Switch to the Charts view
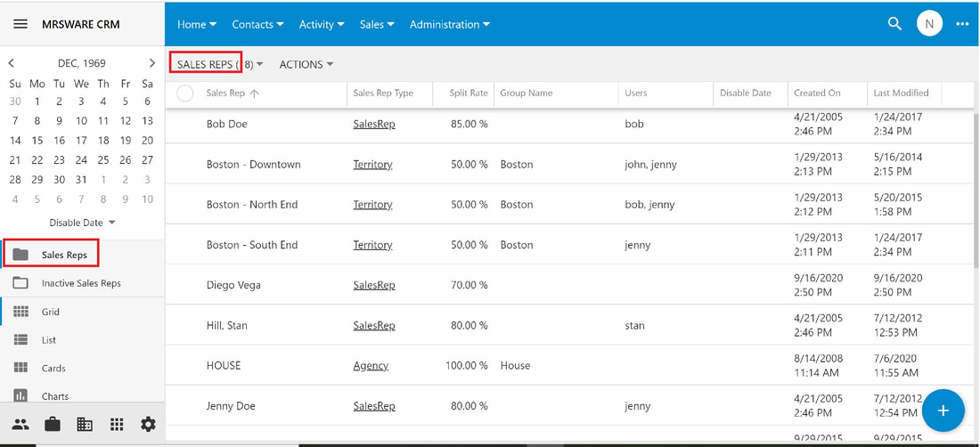This screenshot has width=980, height=447. (55, 396)
